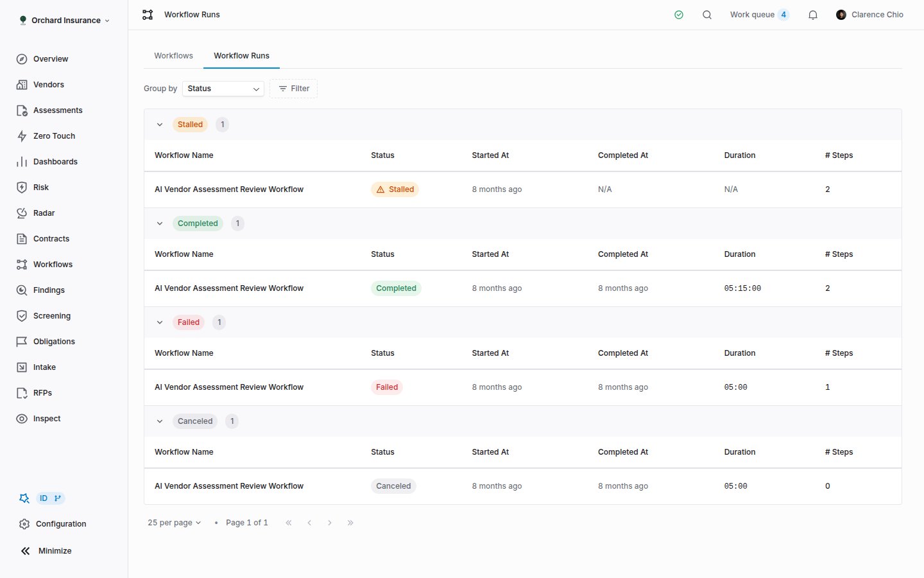The width and height of the screenshot is (924, 578).
Task: Click the Workflow Runs header icon
Action: pos(148,15)
